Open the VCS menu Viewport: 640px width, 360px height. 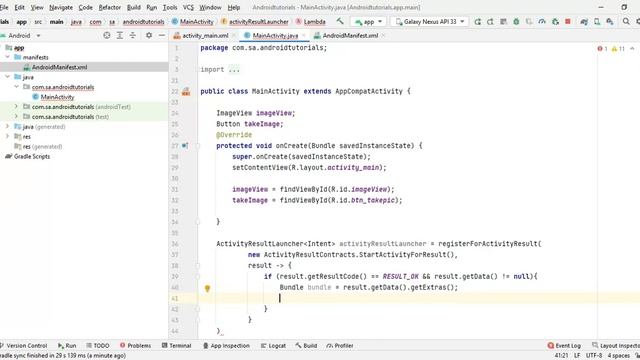pyautogui.click(x=188, y=7)
